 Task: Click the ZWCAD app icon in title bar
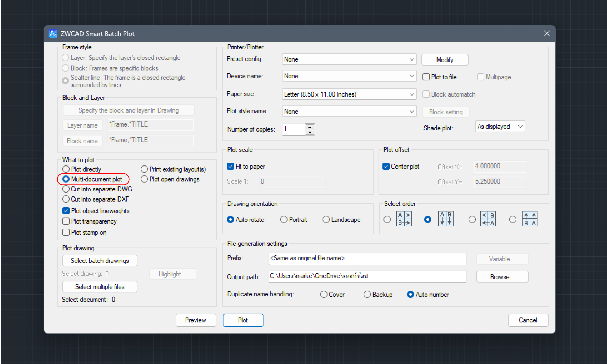pyautogui.click(x=53, y=33)
